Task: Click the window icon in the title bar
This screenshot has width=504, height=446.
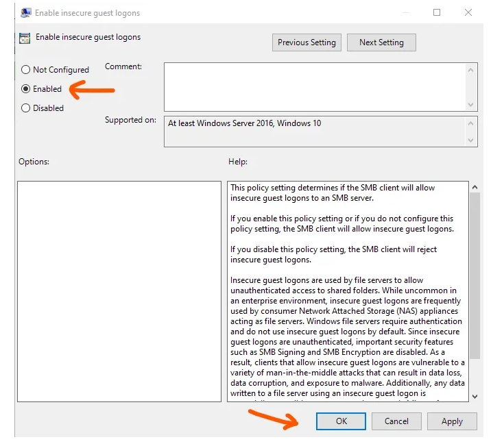Action: pos(26,13)
